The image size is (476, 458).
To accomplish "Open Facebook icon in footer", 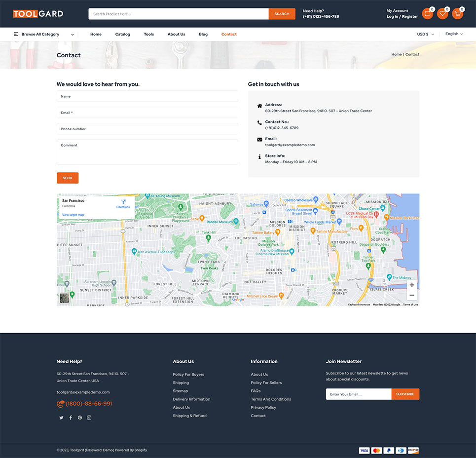I will click(71, 418).
